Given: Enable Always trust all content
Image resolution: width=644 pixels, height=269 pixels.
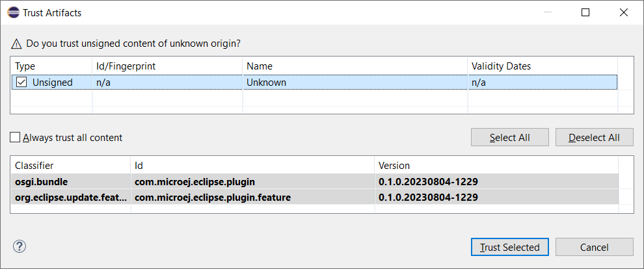Looking at the screenshot, I should click(x=16, y=138).
